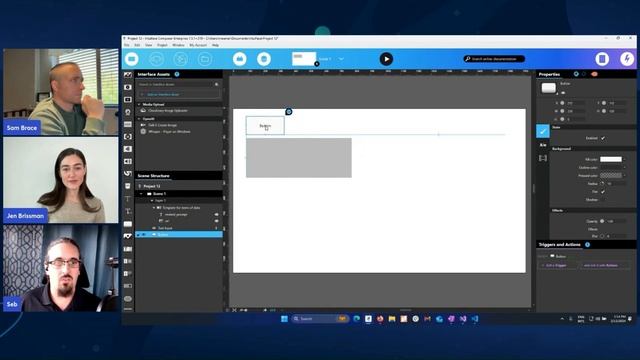
Task: Click the device icon at top right
Action: pos(602,59)
